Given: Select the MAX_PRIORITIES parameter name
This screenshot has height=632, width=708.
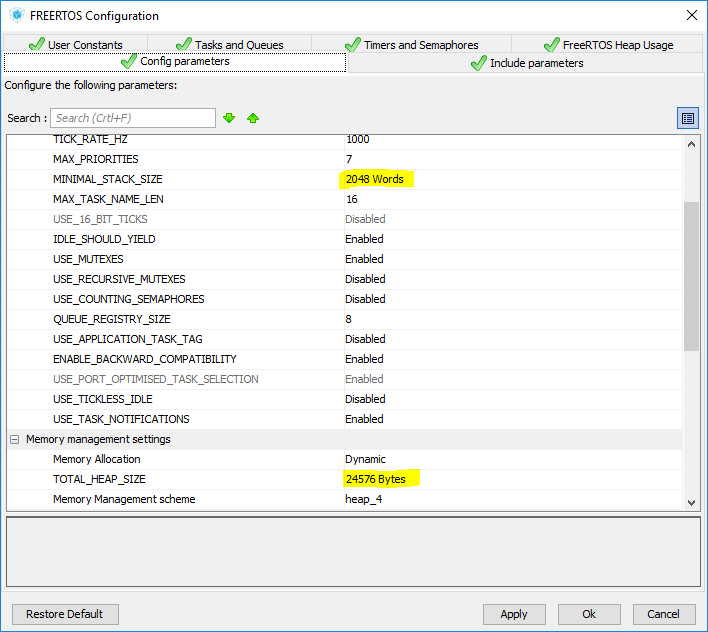Looking at the screenshot, I should coord(96,159).
